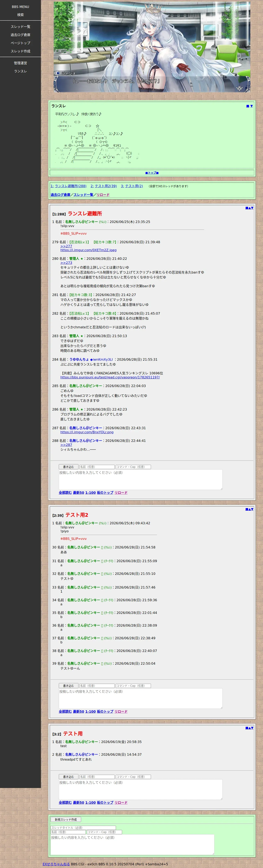Viewport: 263px width, 868px height.
Task: Click 書き込む button in テスト用2 thread
Action: pos(68,686)
